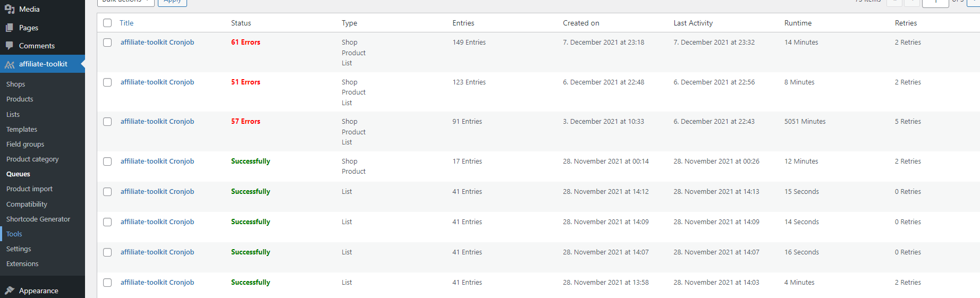Open the cronjob with 51 Errors
980x298 pixels.
click(157, 82)
